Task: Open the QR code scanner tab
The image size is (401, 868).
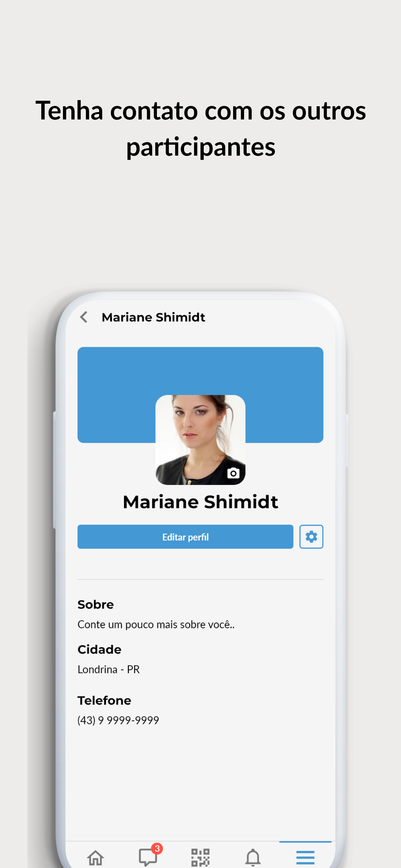Action: click(200, 857)
